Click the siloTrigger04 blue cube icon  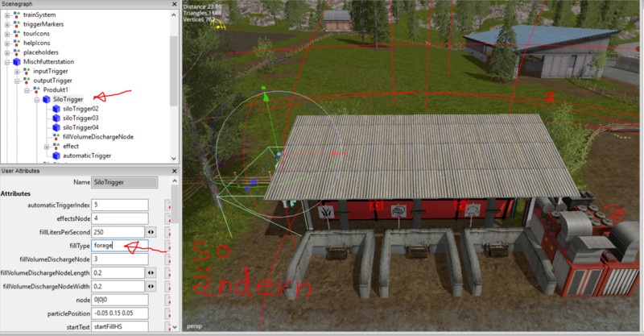pyautogui.click(x=56, y=127)
